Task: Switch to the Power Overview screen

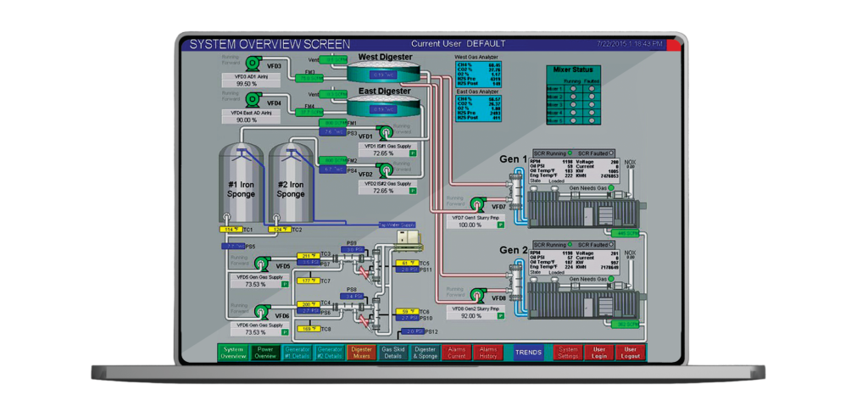Action: point(265,353)
